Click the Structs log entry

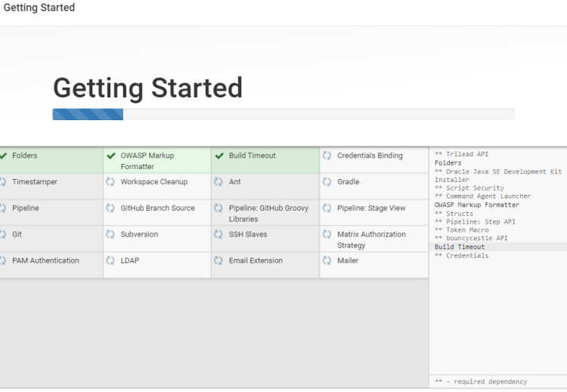454,214
